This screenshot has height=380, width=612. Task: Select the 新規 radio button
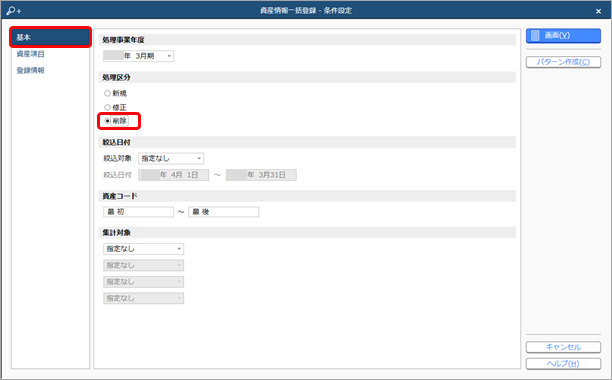[107, 93]
